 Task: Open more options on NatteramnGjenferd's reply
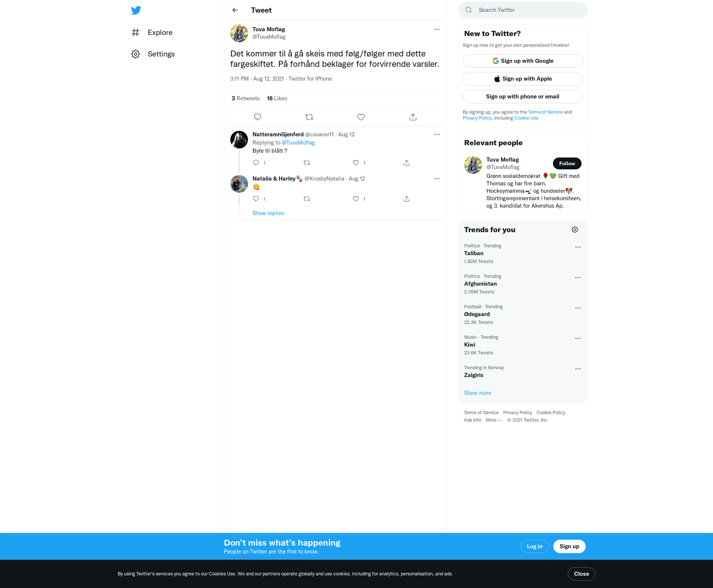pyautogui.click(x=437, y=134)
